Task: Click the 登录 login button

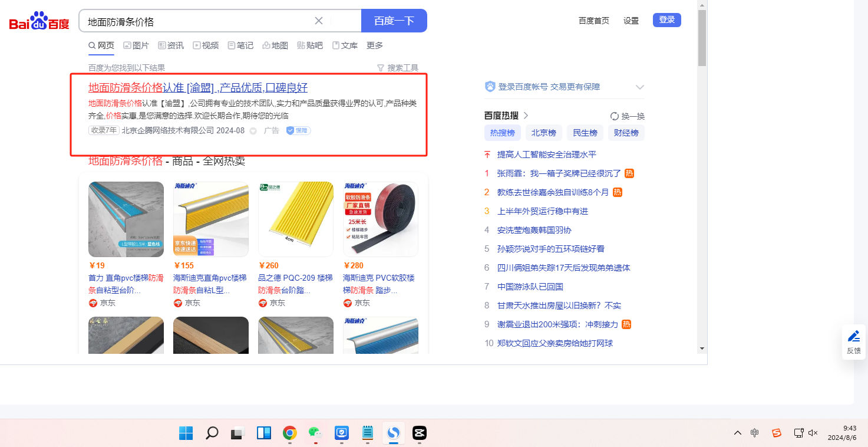Action: tap(667, 20)
